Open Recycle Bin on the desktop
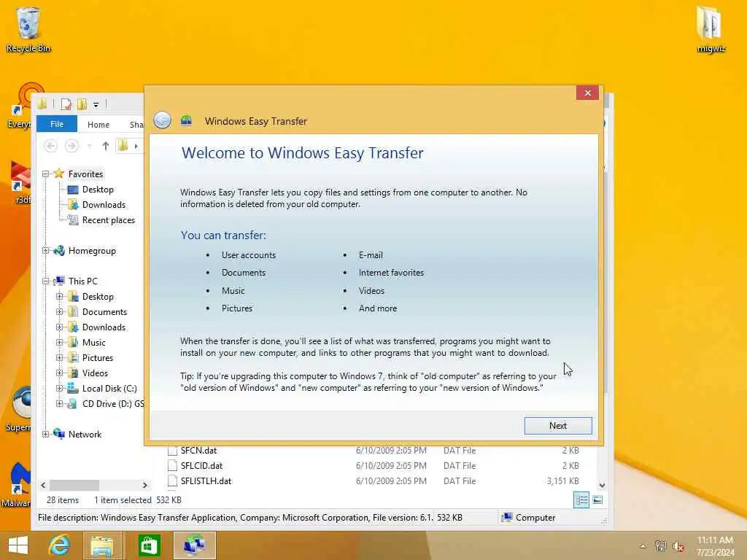Viewport: 747px width, 560px height. pos(28,29)
